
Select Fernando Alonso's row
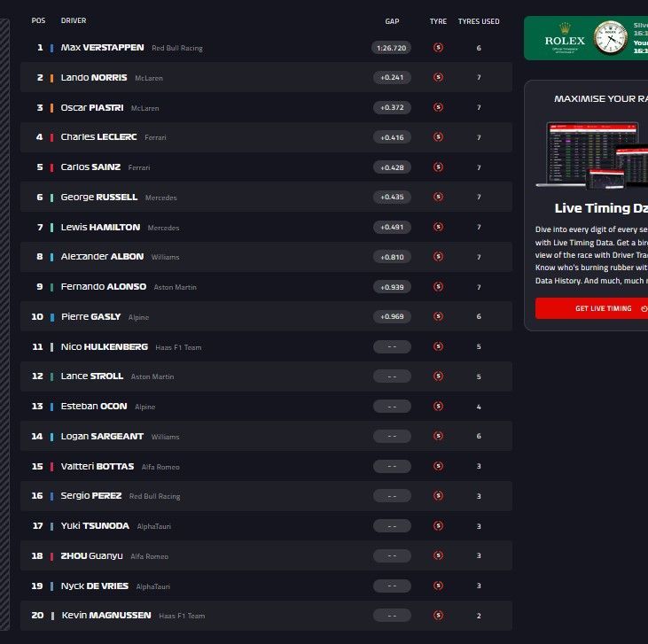point(265,287)
